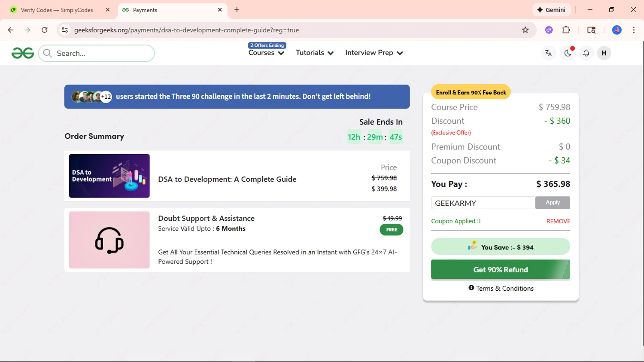Expand the Interview Prep dropdown
The width and height of the screenshot is (644, 362).
click(374, 53)
